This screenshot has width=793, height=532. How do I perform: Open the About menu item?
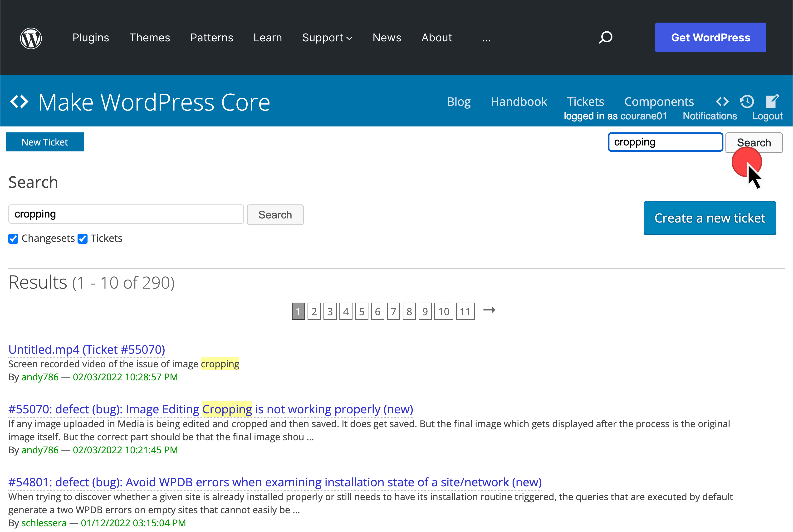tap(436, 38)
